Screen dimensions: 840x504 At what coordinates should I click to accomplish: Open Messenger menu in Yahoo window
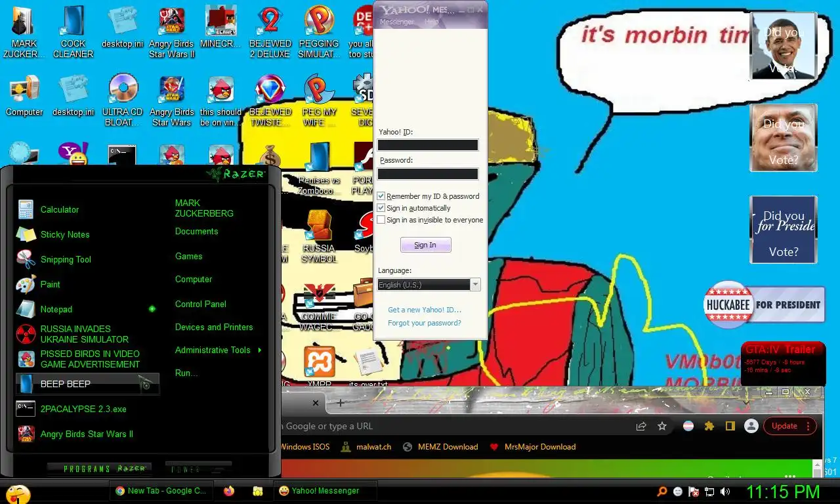[x=396, y=22]
